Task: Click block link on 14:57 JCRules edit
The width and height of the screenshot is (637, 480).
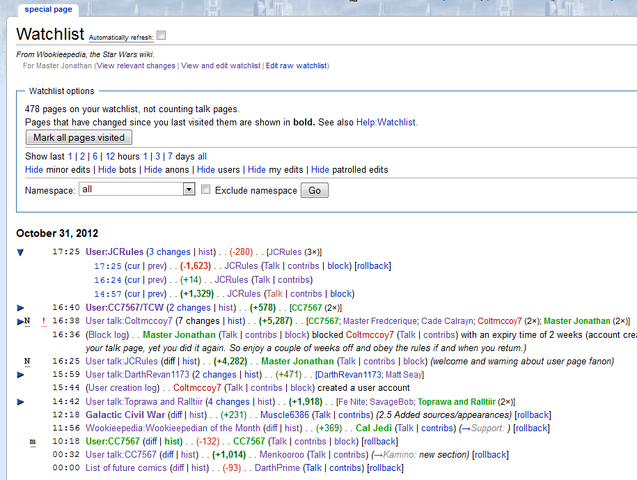Action: (x=341, y=294)
